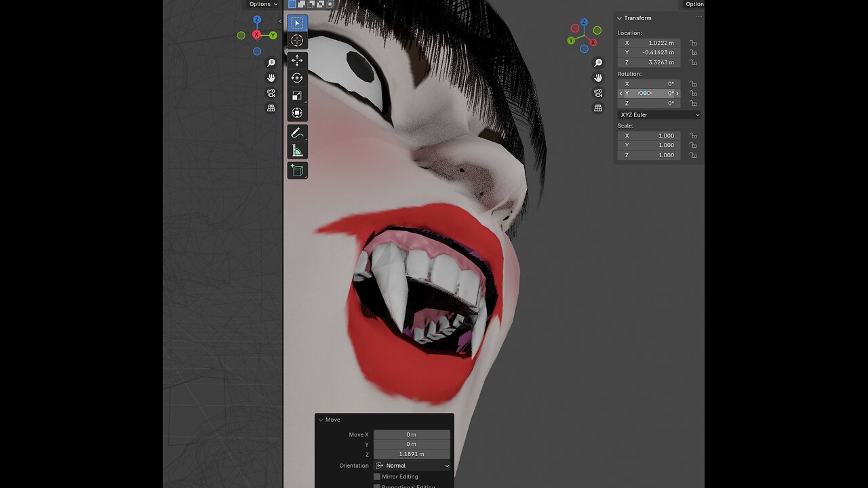Activate the Add Cube tool
The width and height of the screenshot is (868, 488).
(x=297, y=170)
